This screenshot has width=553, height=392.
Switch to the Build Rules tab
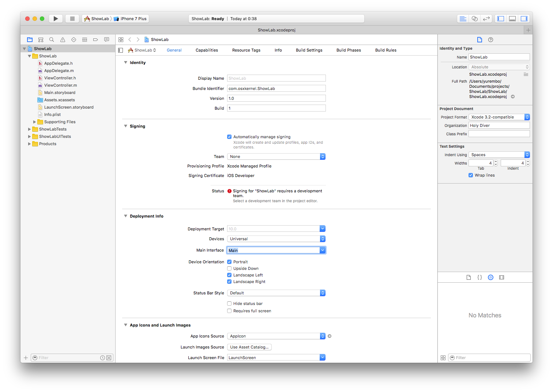[386, 50]
